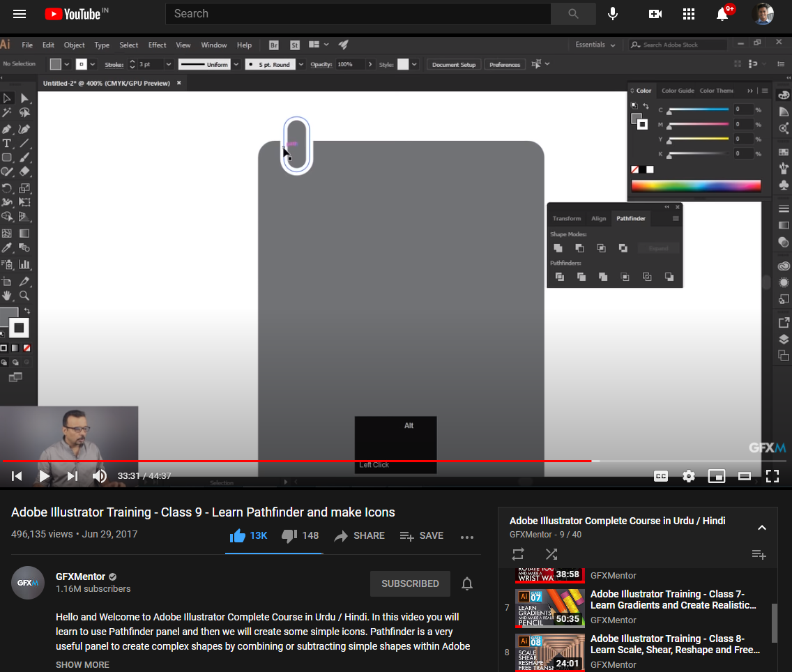The image size is (792, 672).
Task: Click the Divide icon under Pathfinders
Action: [560, 277]
